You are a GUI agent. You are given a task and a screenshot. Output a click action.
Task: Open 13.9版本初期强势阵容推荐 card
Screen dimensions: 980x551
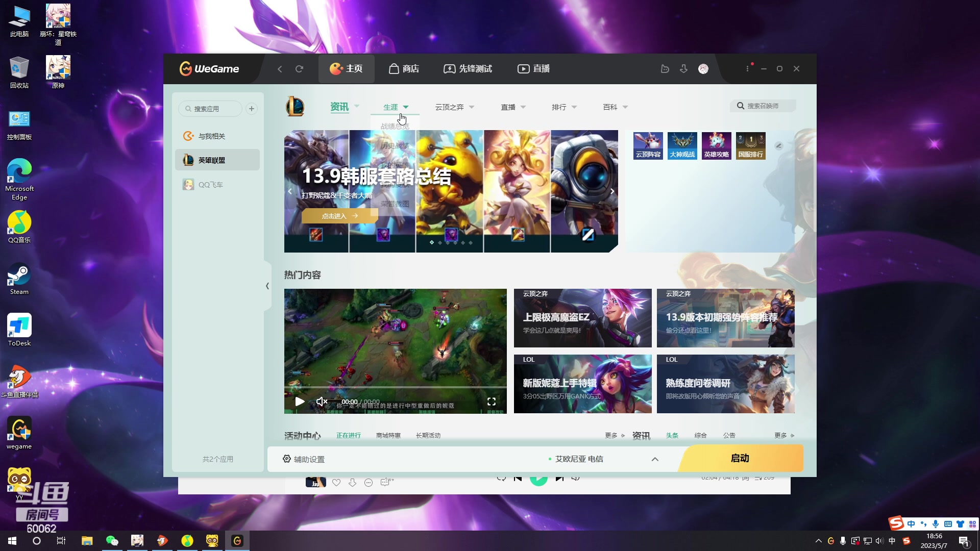[726, 318]
